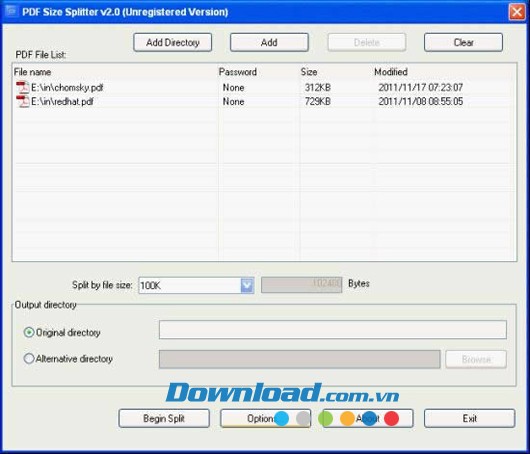Click the Add button
The height and width of the screenshot is (454, 530).
[x=269, y=42]
